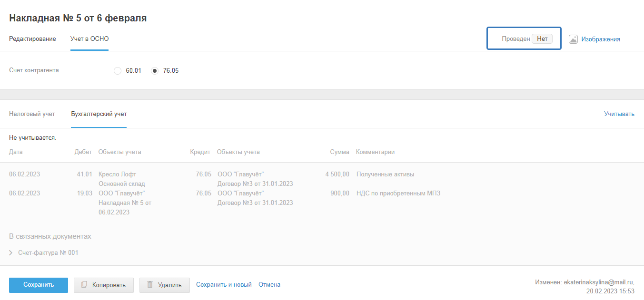Click the Сохранить и новый link
The height and width of the screenshot is (300, 644).
coord(224,285)
